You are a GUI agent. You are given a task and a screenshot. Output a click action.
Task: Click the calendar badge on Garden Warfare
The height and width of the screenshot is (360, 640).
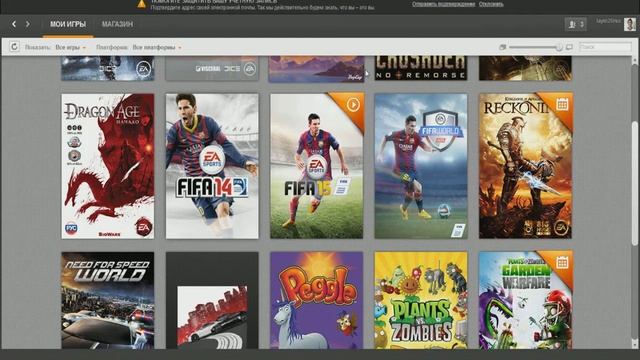[x=562, y=262]
